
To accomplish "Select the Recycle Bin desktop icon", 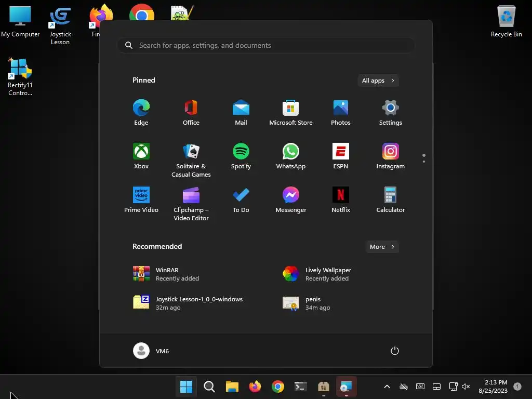I will 506,22.
